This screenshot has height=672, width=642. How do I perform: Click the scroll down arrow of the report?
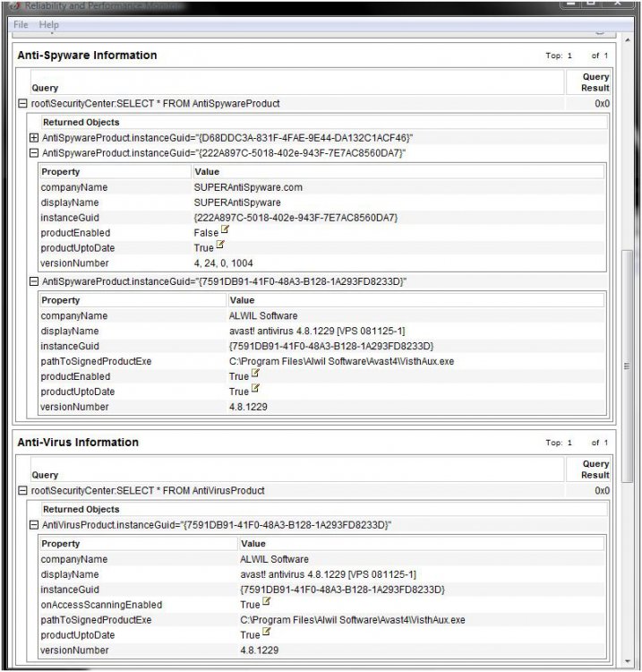pyautogui.click(x=628, y=661)
